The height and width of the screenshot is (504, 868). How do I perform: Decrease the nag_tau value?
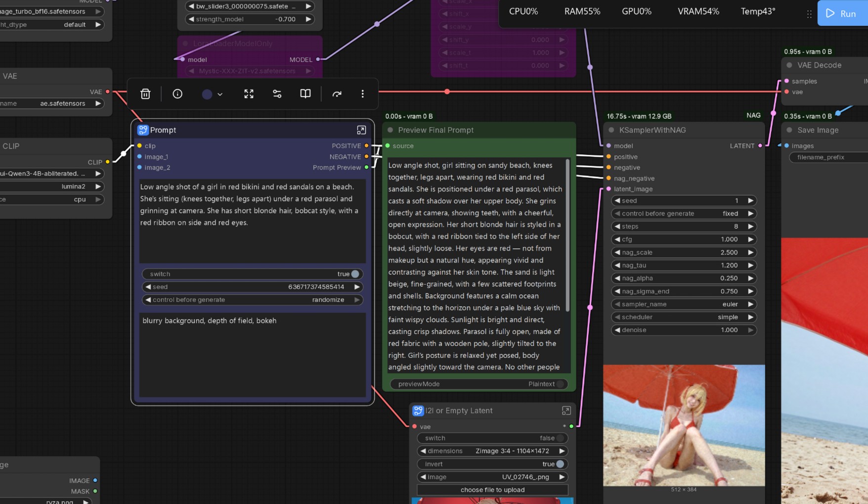pyautogui.click(x=617, y=265)
